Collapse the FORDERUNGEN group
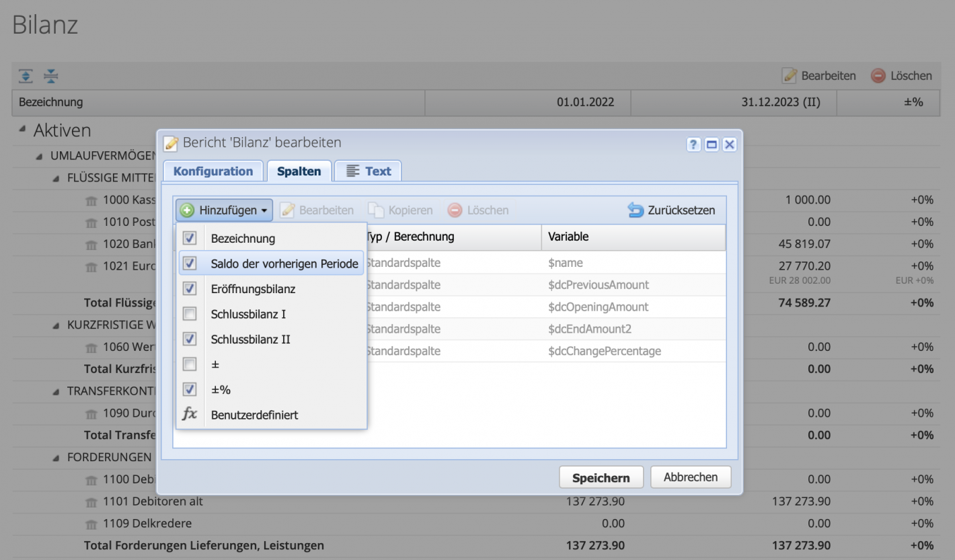The image size is (955, 560). pyautogui.click(x=56, y=457)
